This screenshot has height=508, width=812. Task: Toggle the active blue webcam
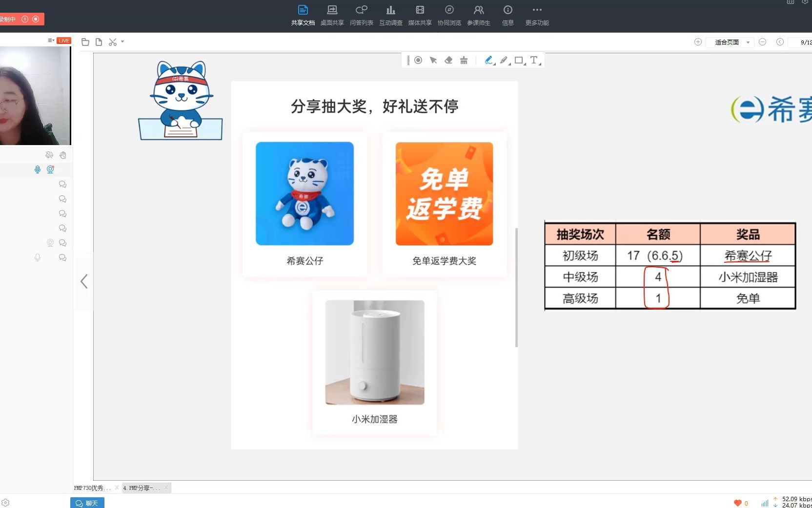[x=50, y=169]
